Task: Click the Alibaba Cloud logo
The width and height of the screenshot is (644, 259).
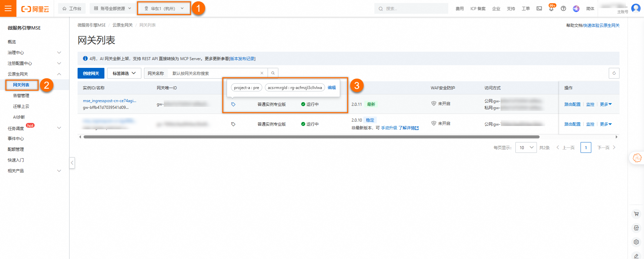Action: (x=35, y=9)
